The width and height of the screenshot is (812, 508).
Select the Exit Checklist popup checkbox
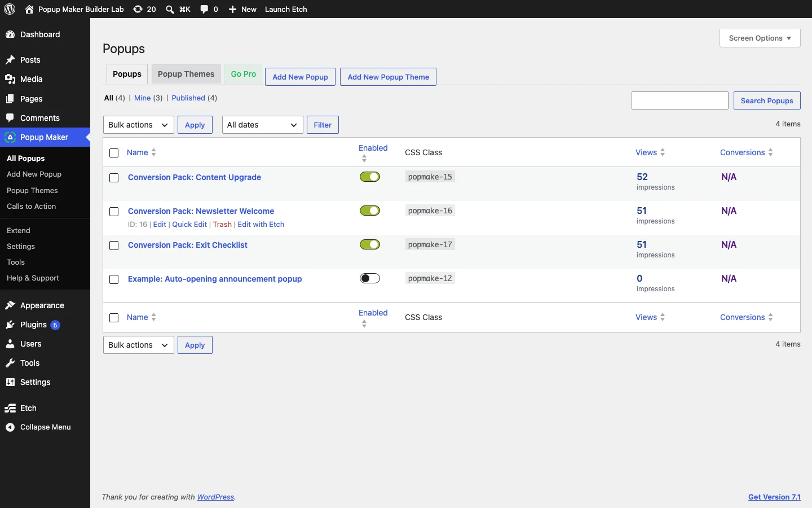pyautogui.click(x=114, y=246)
